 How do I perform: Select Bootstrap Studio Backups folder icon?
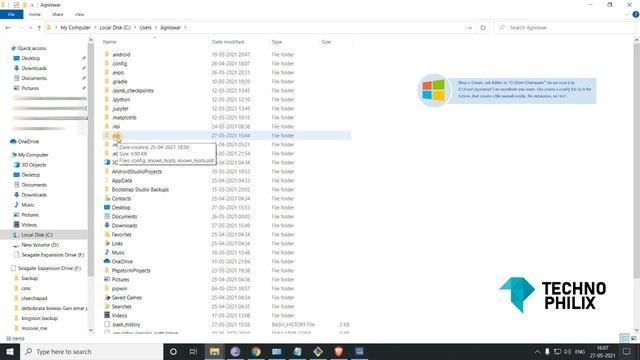click(x=107, y=189)
